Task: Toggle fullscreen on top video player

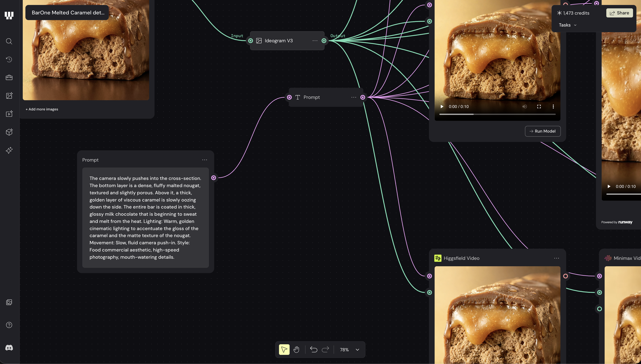Action: [x=539, y=107]
